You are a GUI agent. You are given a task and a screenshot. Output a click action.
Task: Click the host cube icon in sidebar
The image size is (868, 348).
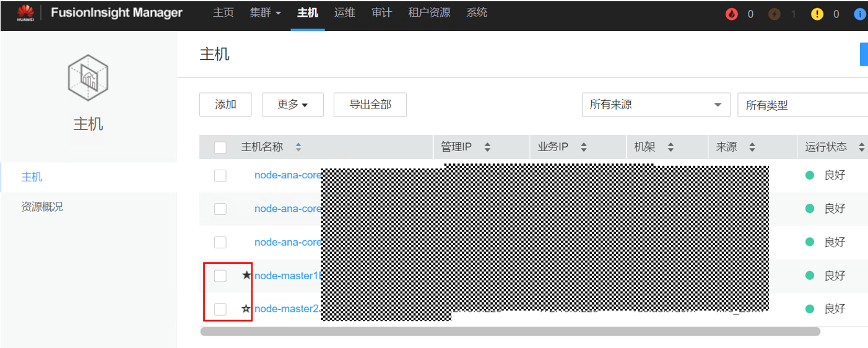point(88,77)
